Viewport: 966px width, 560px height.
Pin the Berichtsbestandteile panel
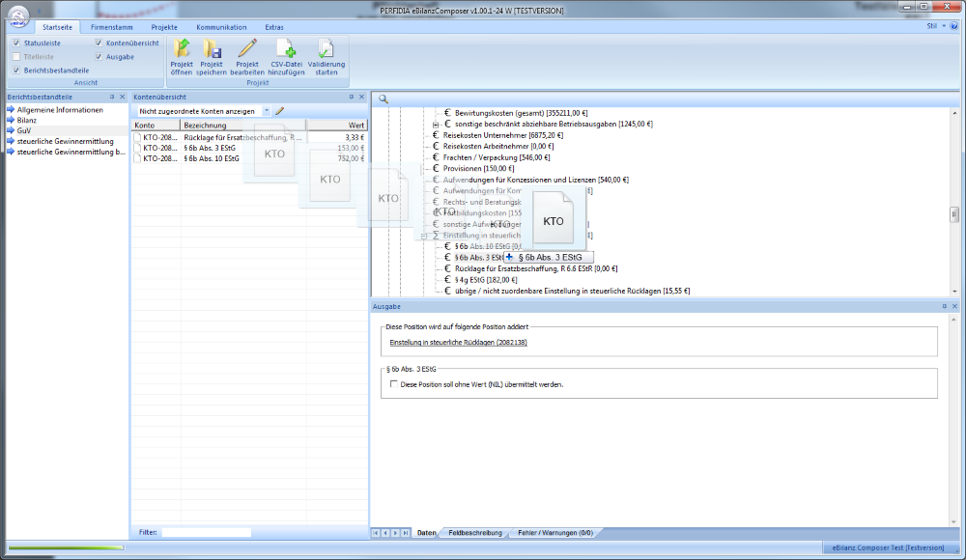click(x=111, y=97)
